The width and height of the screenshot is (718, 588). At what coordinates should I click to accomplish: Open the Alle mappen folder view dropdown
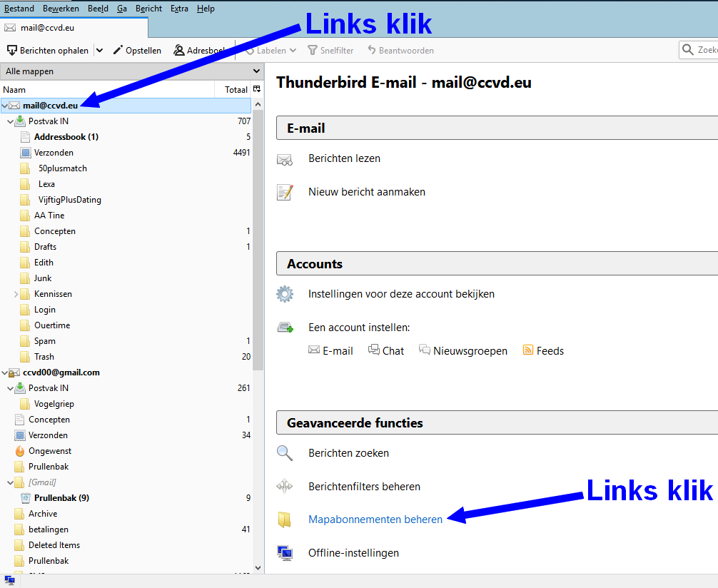tap(131, 71)
